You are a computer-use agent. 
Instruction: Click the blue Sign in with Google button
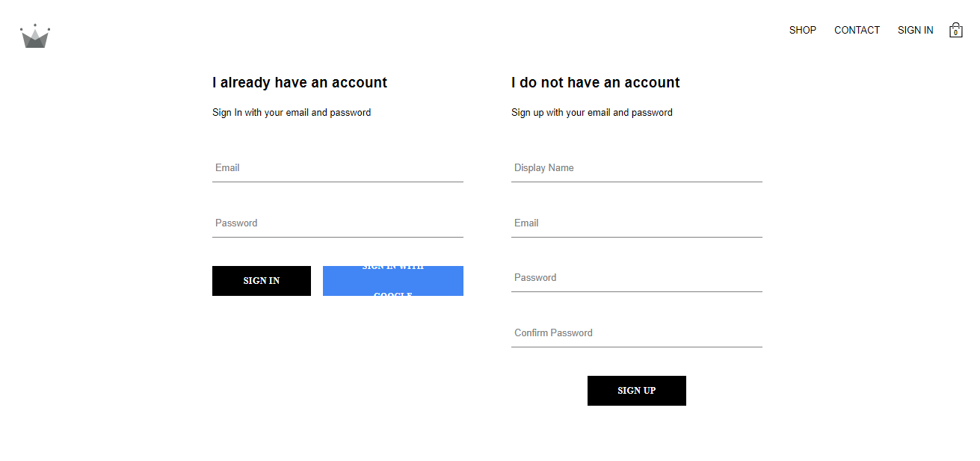[393, 281]
